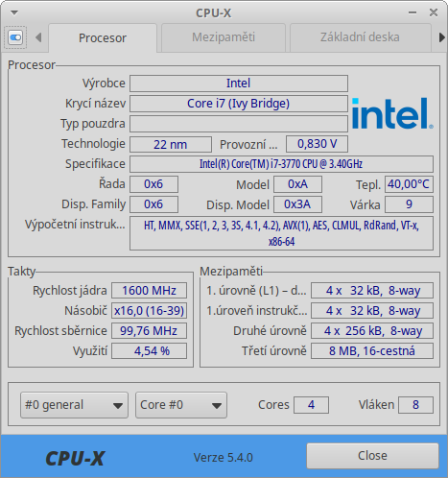448x478 pixels.
Task: Click the left tab scroll arrow
Action: pos(38,37)
